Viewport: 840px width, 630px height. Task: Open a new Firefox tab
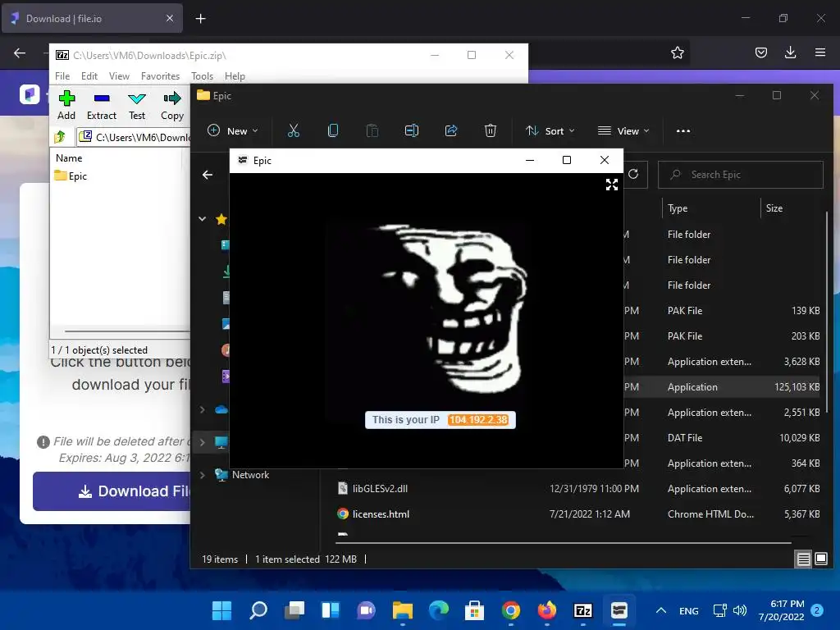[200, 19]
